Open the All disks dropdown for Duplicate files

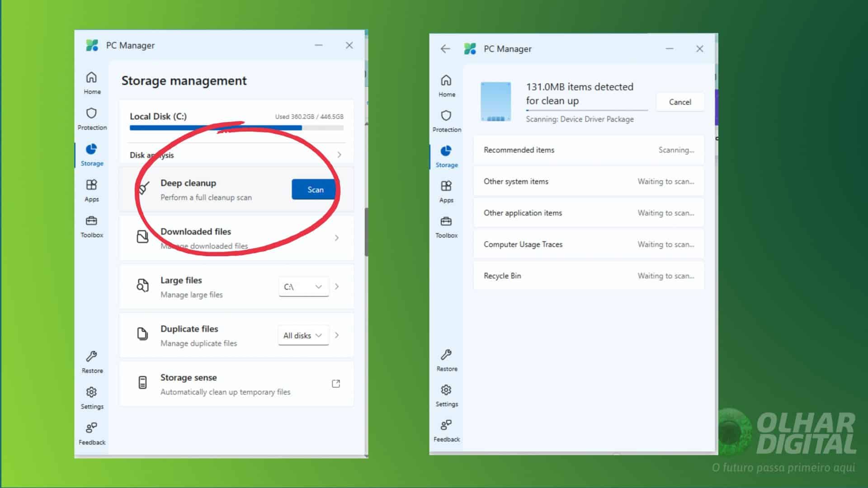pyautogui.click(x=303, y=335)
